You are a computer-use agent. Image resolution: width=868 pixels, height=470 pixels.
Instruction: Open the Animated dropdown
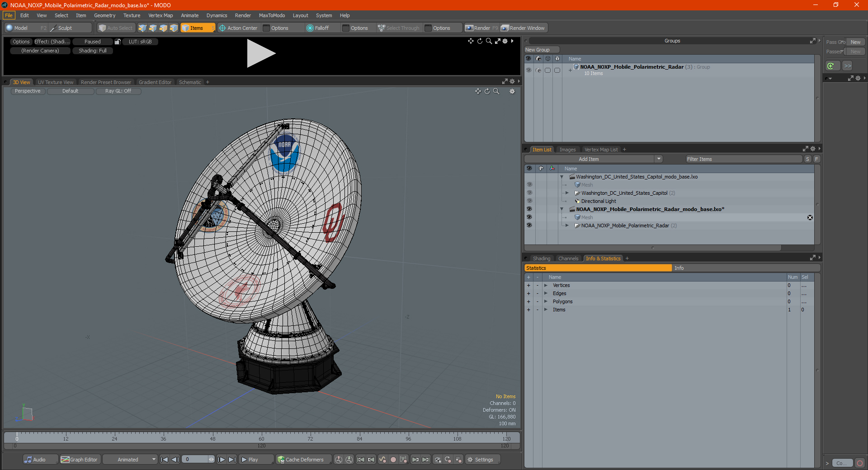tap(130, 460)
